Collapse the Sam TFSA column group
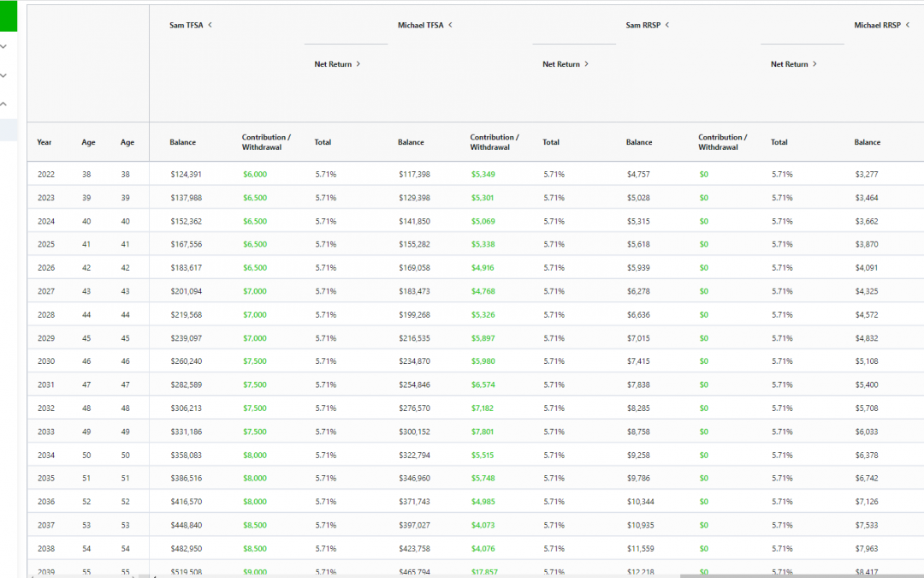This screenshot has height=578, width=924. 210,25
